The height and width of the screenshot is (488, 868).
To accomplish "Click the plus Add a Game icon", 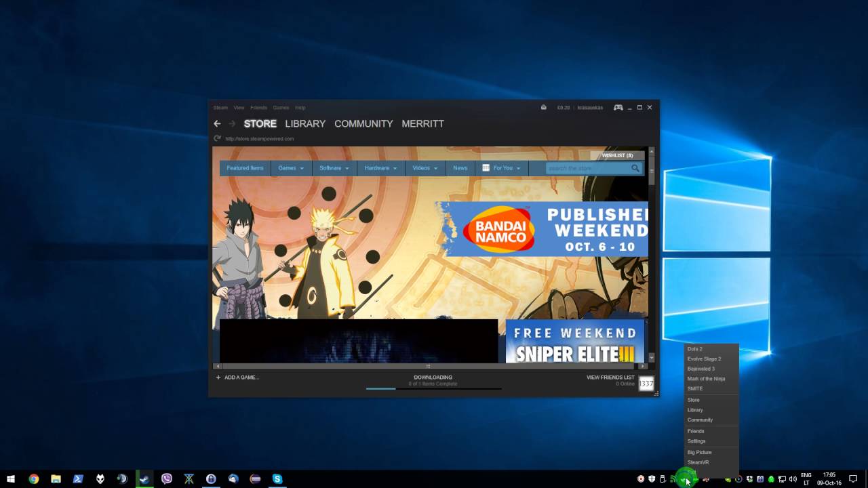I will pyautogui.click(x=218, y=377).
